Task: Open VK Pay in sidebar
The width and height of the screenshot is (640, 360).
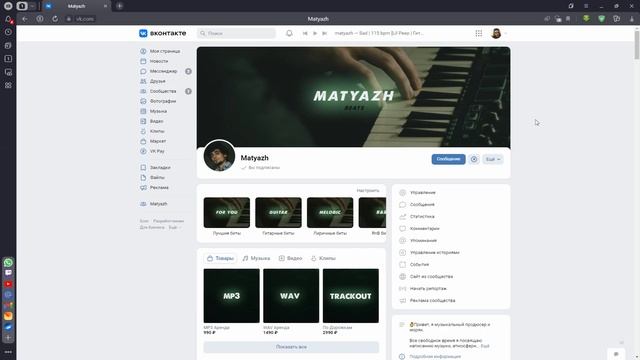Action: (x=153, y=151)
